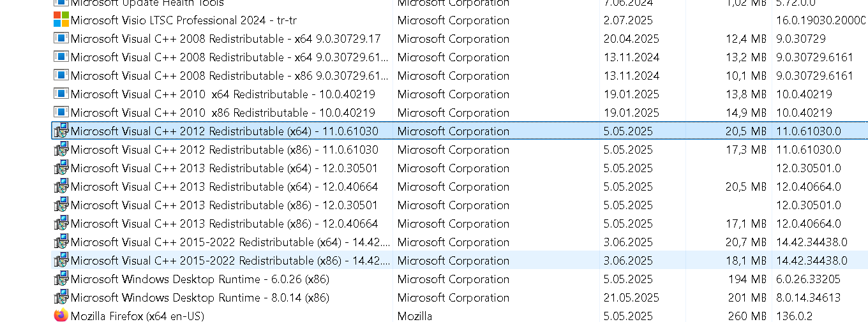Click size 20,5 MB in Visual C++ 2012 (x64) row
The image size is (868, 322).
[x=746, y=131]
